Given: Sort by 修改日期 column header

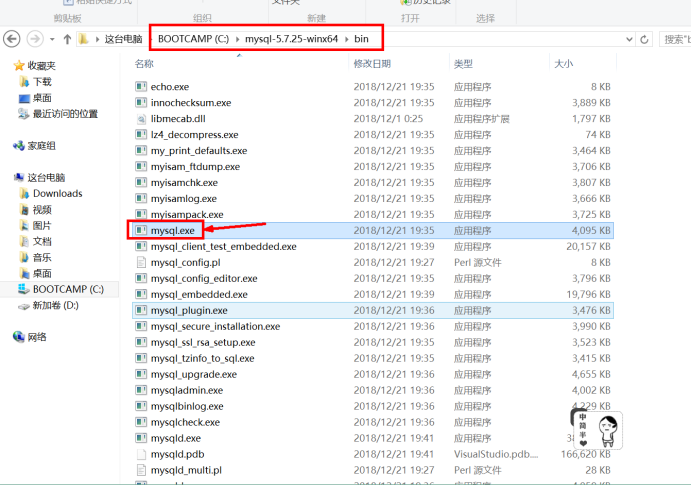Looking at the screenshot, I should click(372, 64).
